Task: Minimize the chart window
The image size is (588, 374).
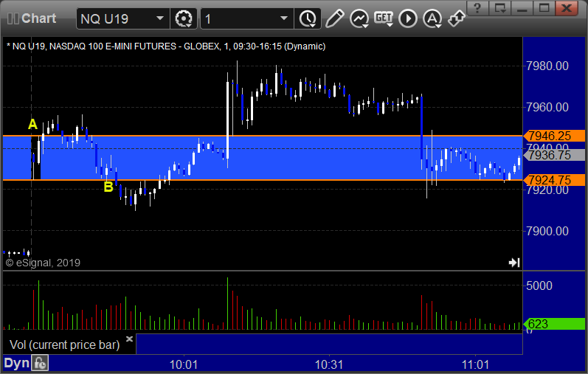Action: pyautogui.click(x=522, y=8)
